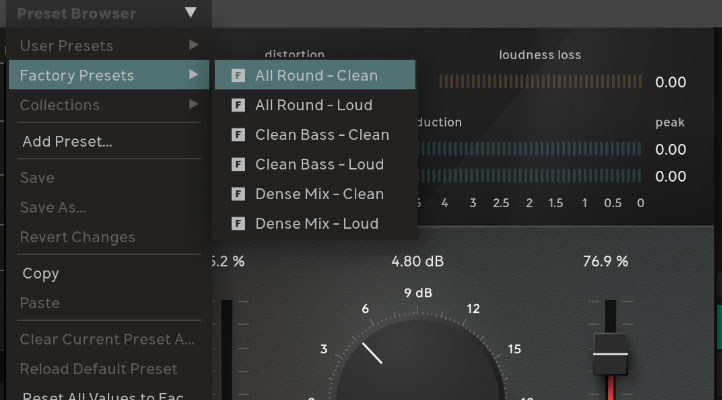
Task: Click the F icon beside Clean Bass - Loud
Action: click(x=238, y=164)
